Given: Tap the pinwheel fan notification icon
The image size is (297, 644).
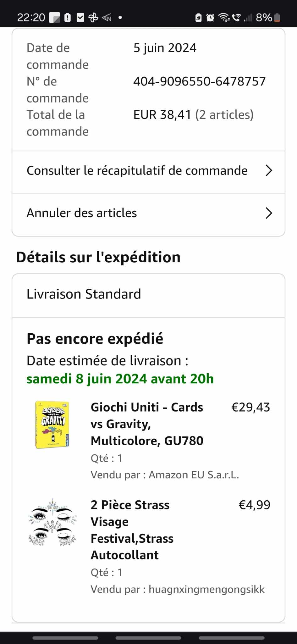Looking at the screenshot, I should (93, 18).
